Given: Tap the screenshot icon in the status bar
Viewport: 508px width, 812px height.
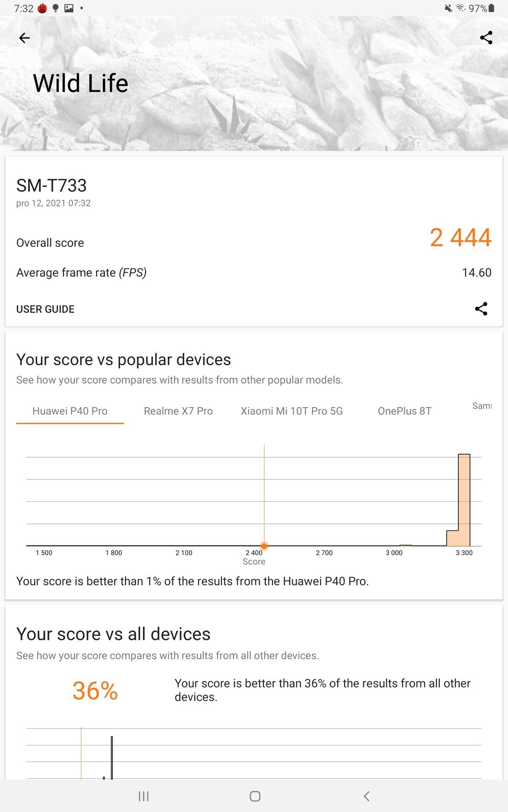Looking at the screenshot, I should [x=68, y=8].
